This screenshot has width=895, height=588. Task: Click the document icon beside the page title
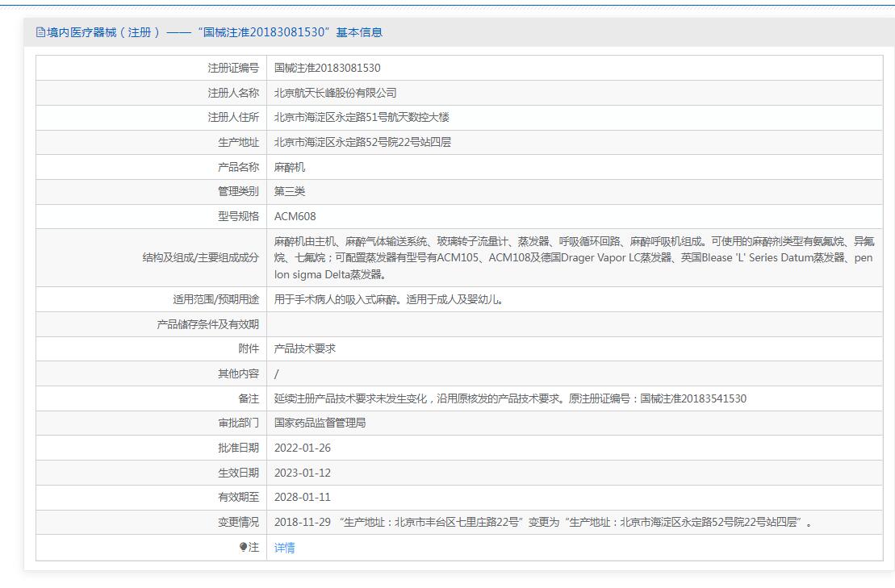(41, 32)
